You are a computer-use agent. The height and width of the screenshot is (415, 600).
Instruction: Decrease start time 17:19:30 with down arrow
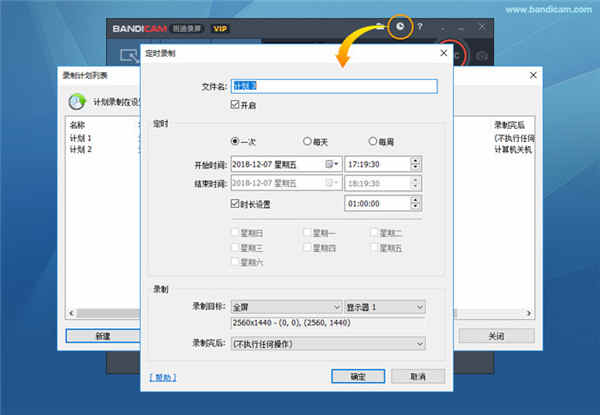[x=415, y=168]
